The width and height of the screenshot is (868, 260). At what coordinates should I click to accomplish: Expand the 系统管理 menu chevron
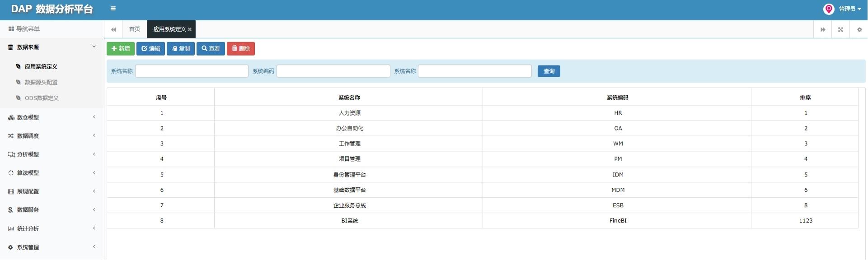[x=94, y=247]
